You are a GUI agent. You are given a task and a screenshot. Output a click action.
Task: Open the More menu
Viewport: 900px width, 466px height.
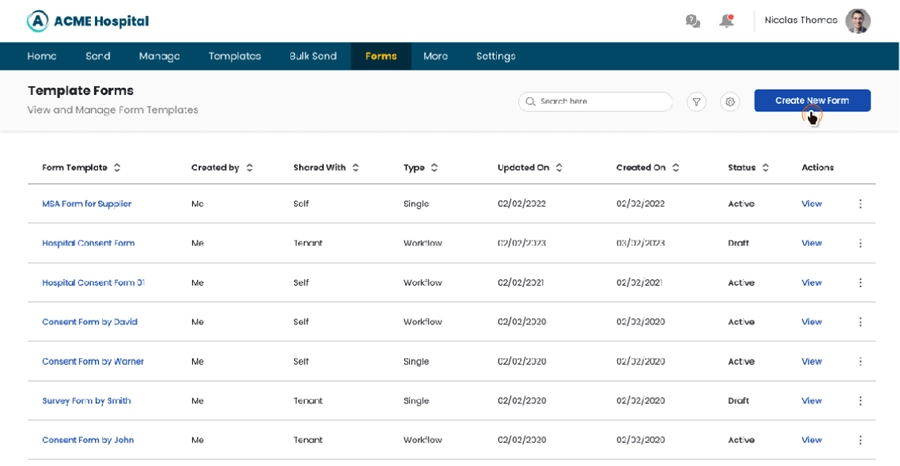pyautogui.click(x=436, y=56)
